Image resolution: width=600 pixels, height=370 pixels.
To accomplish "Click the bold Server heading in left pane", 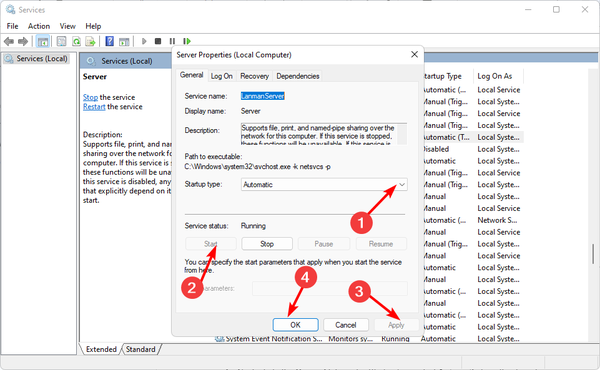I will tap(95, 77).
